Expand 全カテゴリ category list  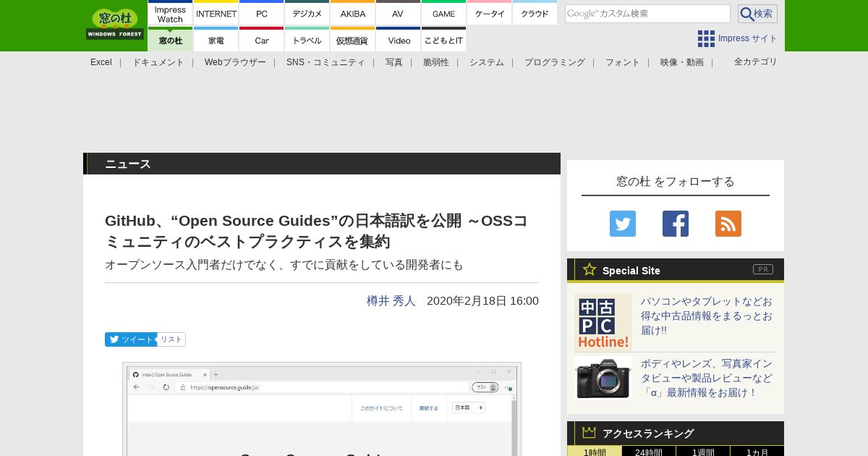coord(755,62)
